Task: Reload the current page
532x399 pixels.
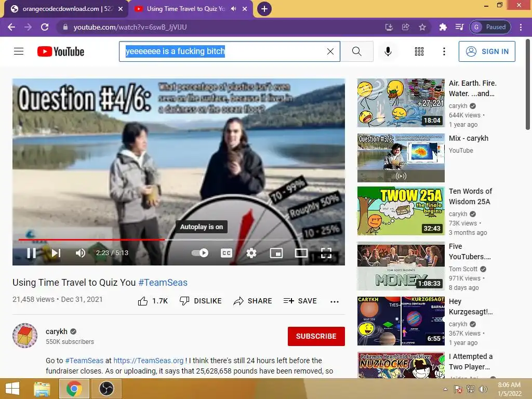Action: point(45,27)
